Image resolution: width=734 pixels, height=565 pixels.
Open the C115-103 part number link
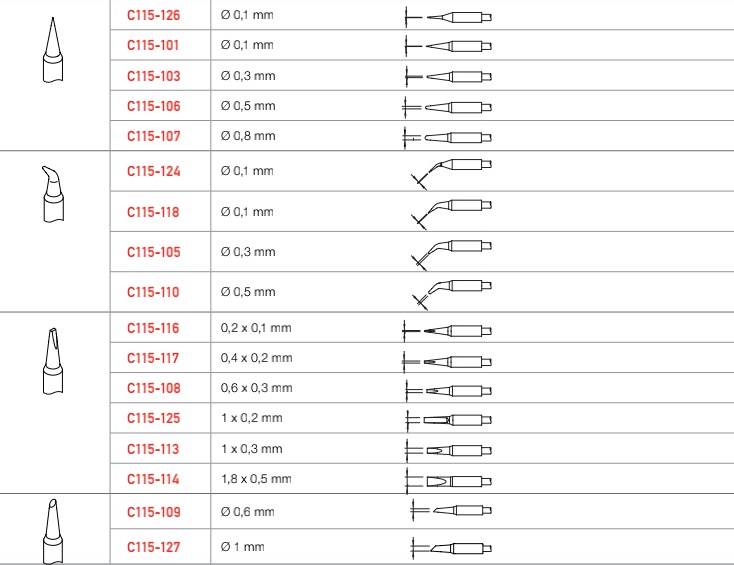[154, 76]
